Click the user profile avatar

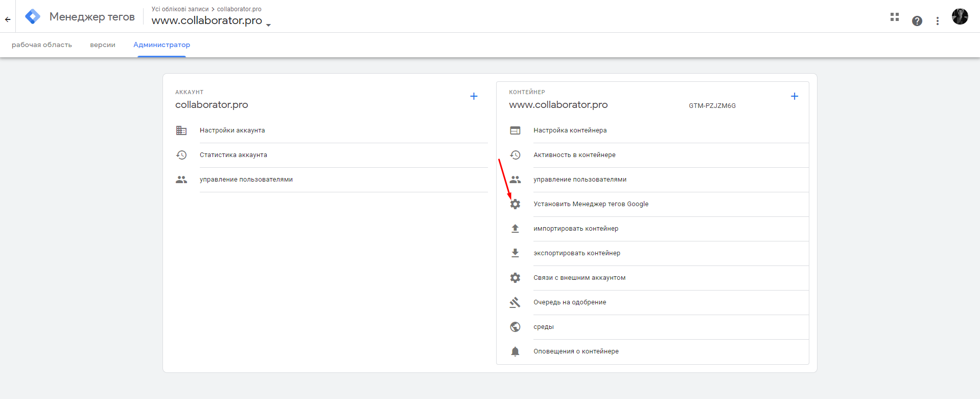click(960, 16)
